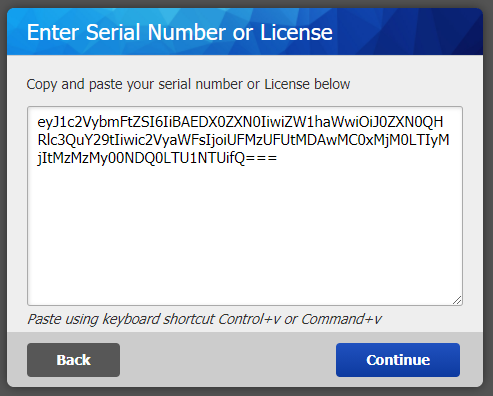Click the Copy and paste instruction label

point(188,84)
